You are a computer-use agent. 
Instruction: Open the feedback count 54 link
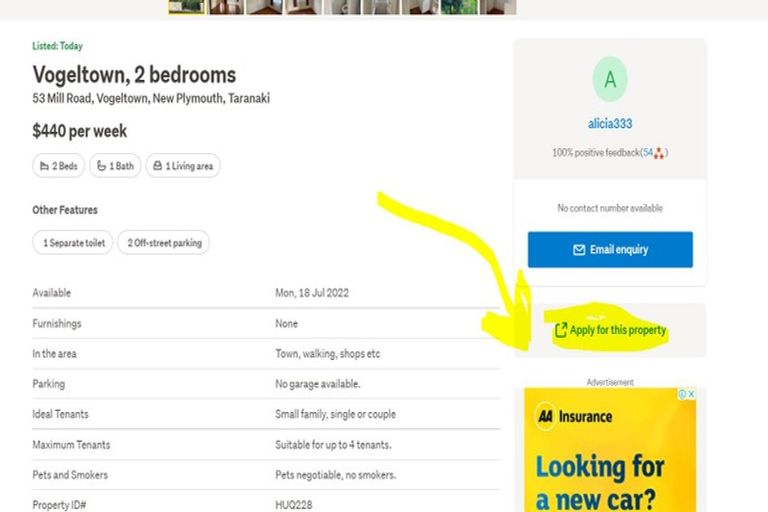(647, 153)
